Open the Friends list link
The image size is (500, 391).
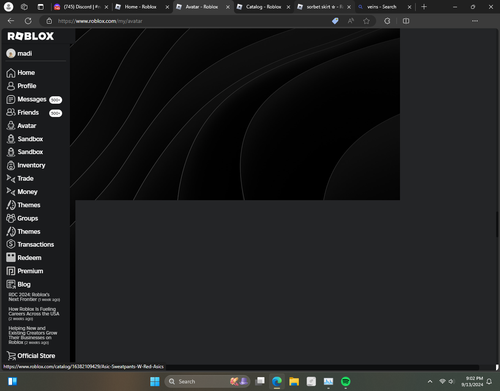tap(28, 113)
